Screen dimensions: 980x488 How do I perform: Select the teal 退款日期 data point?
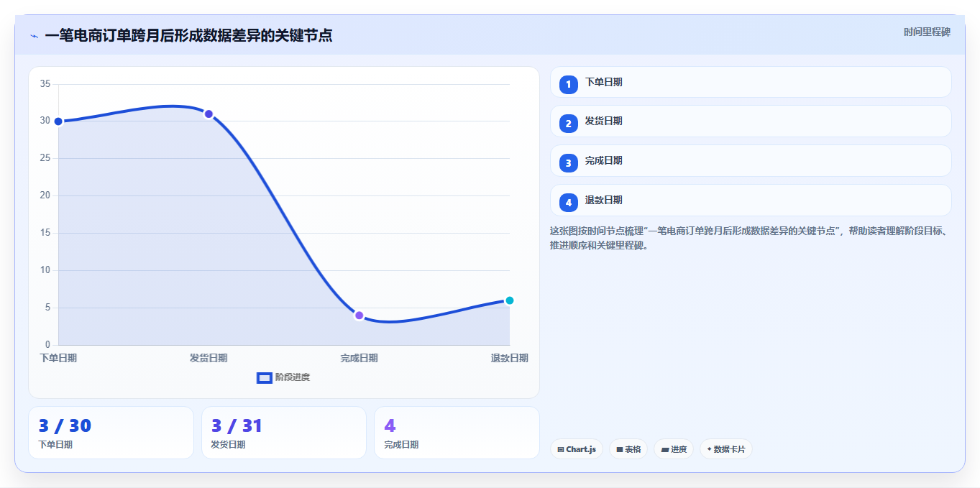[509, 300]
